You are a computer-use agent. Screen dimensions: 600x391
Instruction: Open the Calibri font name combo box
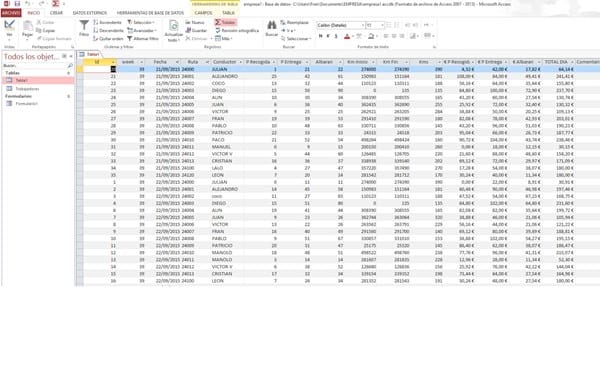click(340, 25)
